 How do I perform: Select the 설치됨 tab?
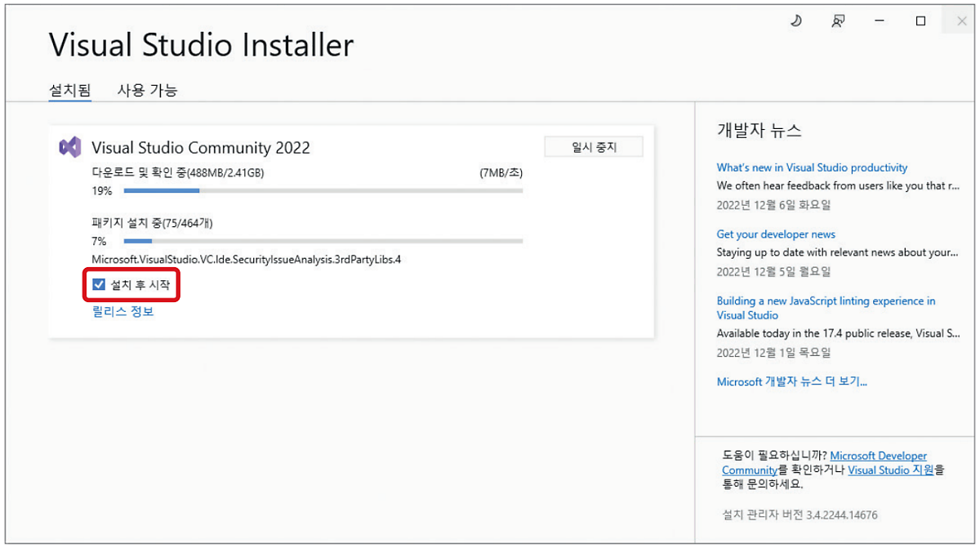coord(69,90)
